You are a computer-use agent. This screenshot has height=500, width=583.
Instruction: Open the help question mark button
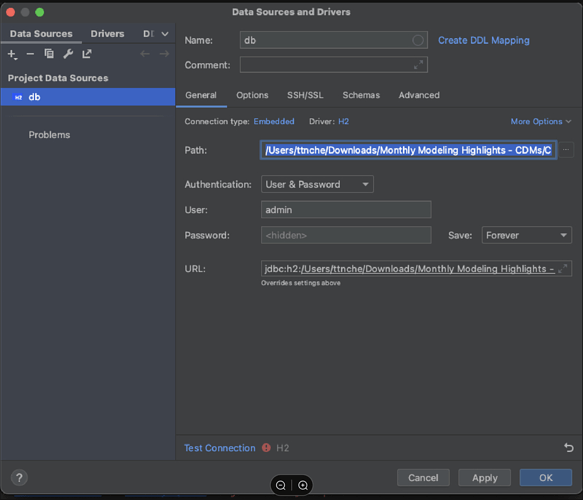[19, 478]
